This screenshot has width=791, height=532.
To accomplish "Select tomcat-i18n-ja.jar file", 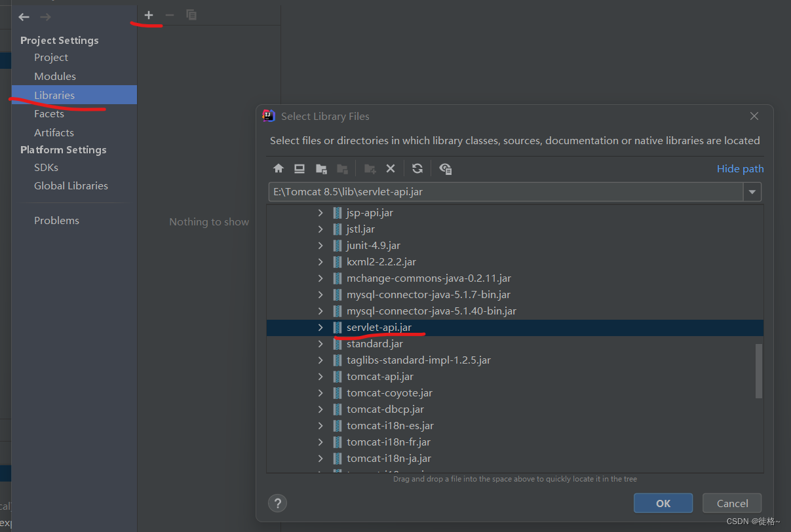I will (x=389, y=458).
